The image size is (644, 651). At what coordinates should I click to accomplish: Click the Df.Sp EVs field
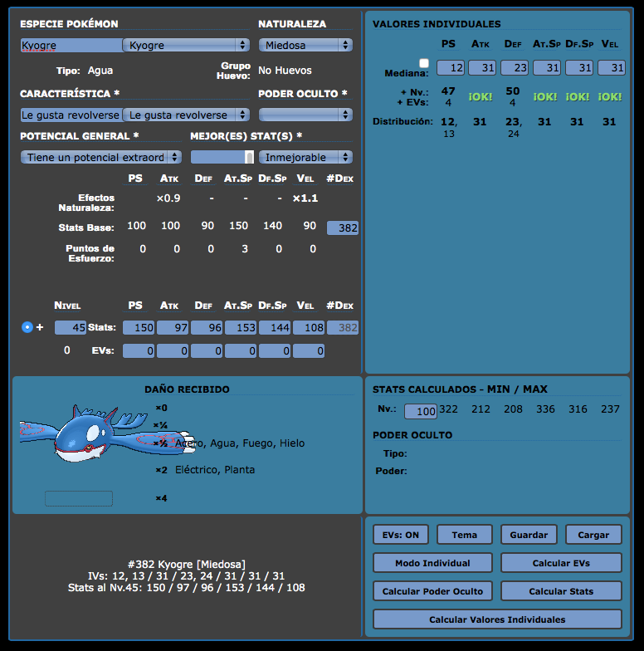pyautogui.click(x=275, y=350)
